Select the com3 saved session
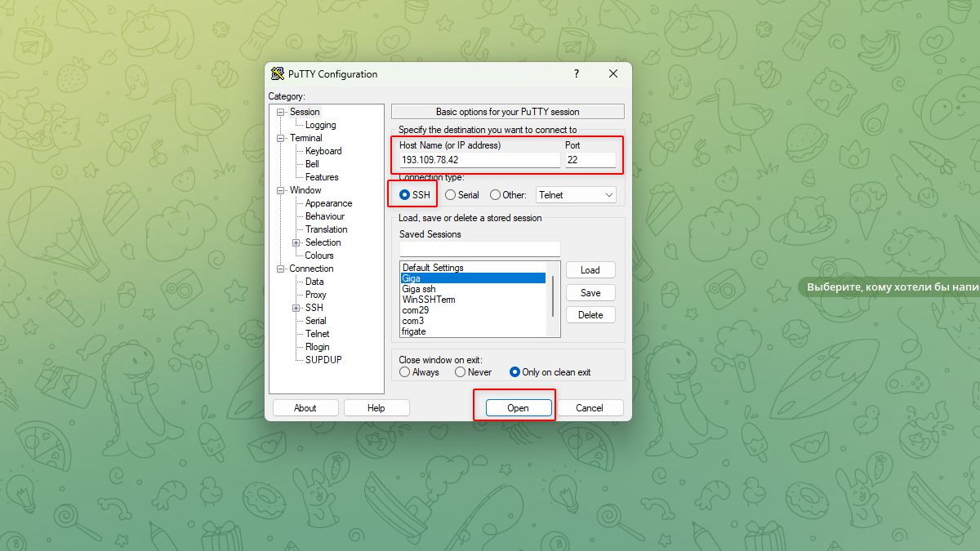This screenshot has width=980, height=551. (473, 321)
